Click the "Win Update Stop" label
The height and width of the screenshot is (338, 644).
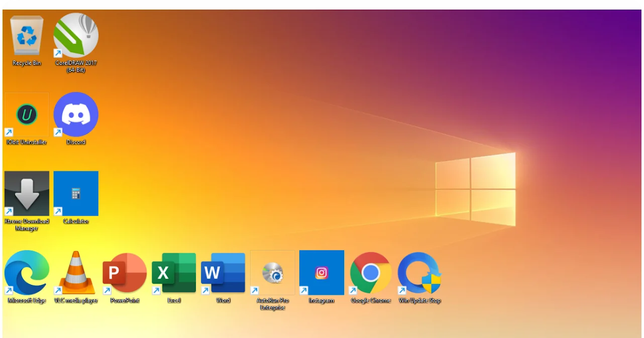[420, 300]
